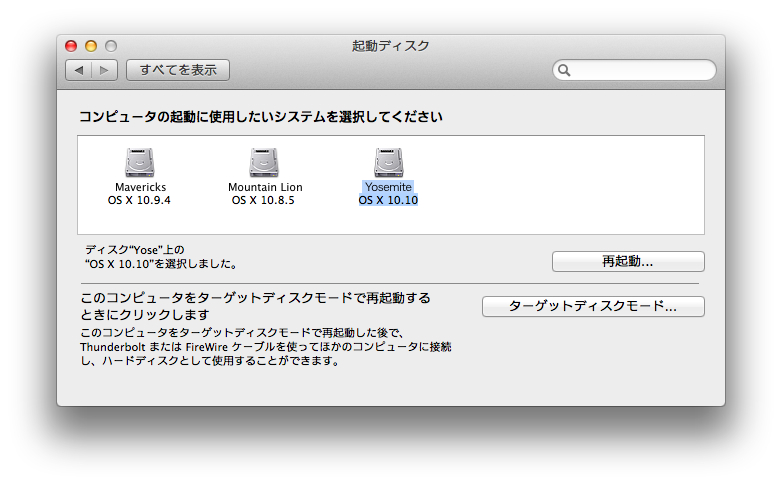This screenshot has width=782, height=485.
Task: Close the 起動ディスク window
Action: pos(71,46)
